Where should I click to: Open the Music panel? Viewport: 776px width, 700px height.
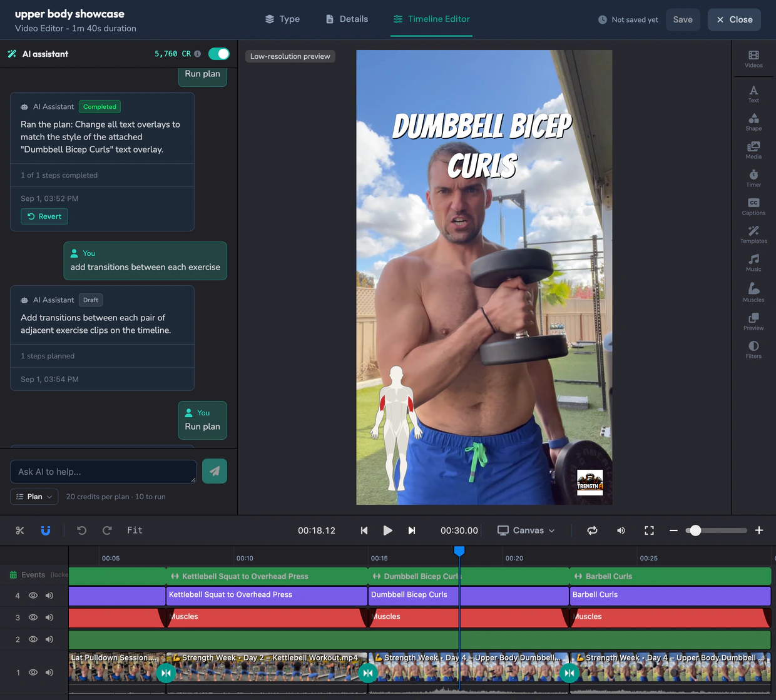[753, 263]
